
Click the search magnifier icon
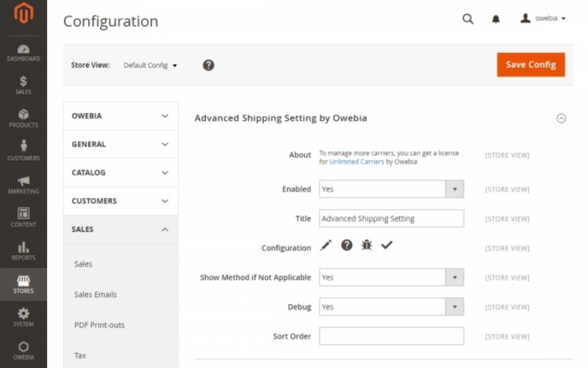pos(467,19)
